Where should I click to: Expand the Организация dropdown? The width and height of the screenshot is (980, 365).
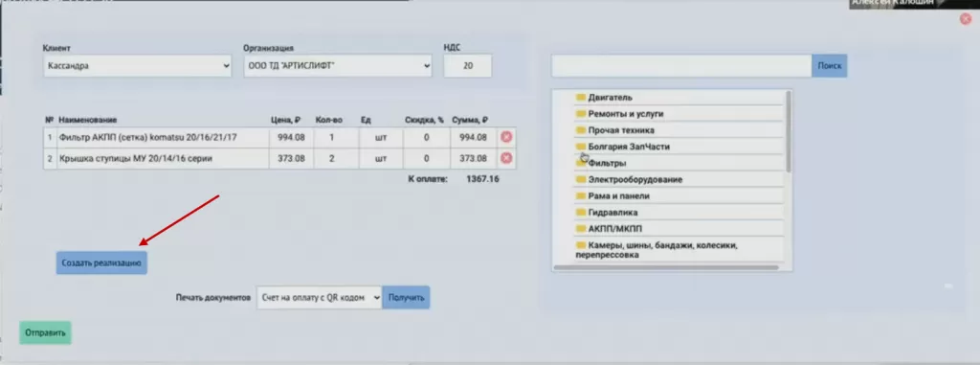338,66
